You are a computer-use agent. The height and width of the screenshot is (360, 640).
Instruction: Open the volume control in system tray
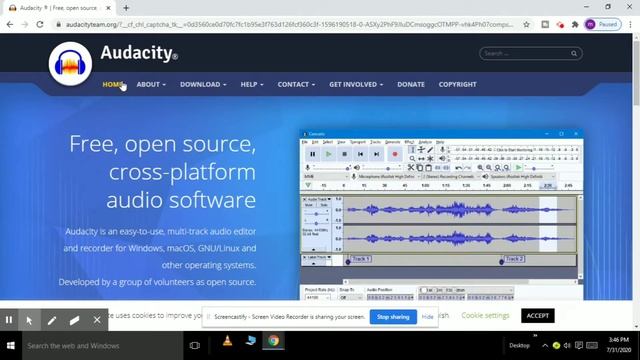[x=567, y=346]
